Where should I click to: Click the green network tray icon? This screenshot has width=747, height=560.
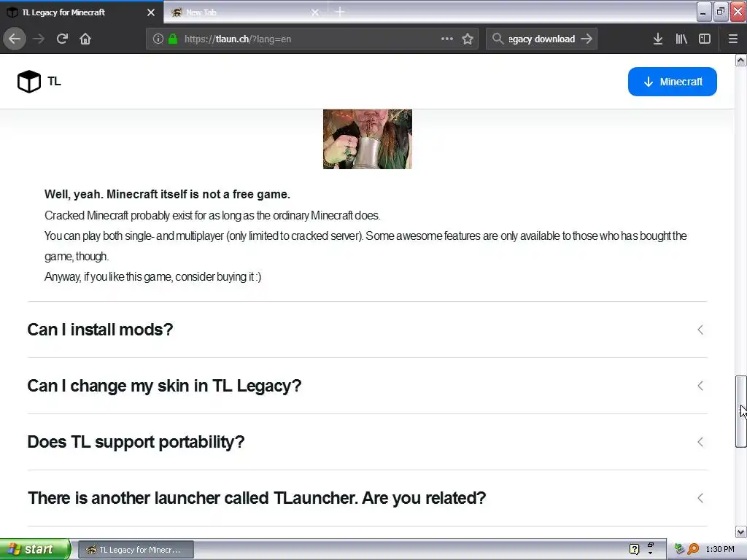point(679,549)
